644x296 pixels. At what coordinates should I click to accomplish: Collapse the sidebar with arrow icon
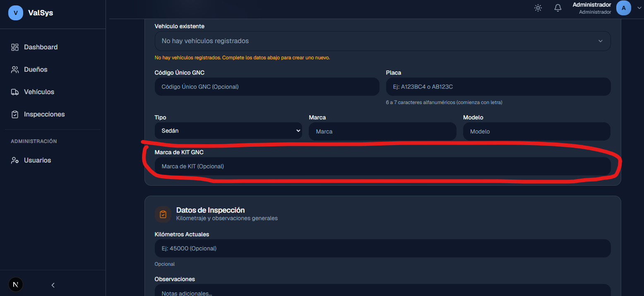point(53,285)
